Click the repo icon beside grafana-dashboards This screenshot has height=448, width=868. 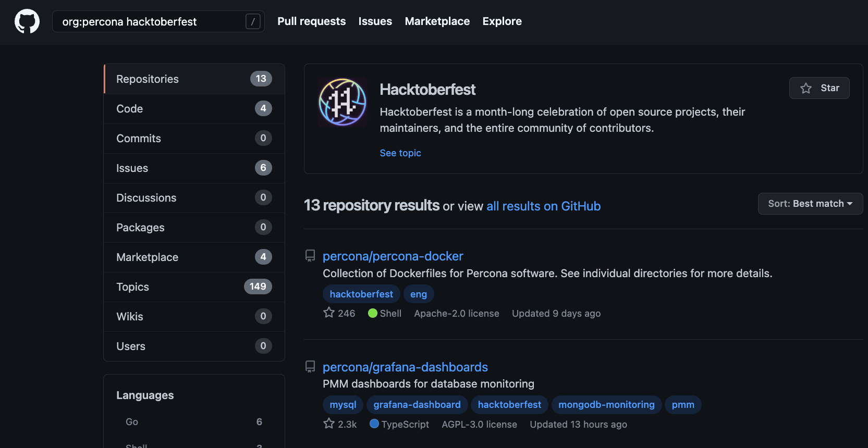(x=310, y=367)
